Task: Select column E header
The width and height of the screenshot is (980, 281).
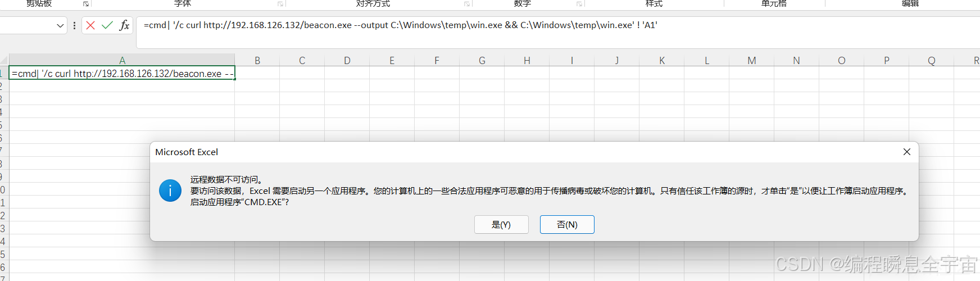Action: (392, 60)
